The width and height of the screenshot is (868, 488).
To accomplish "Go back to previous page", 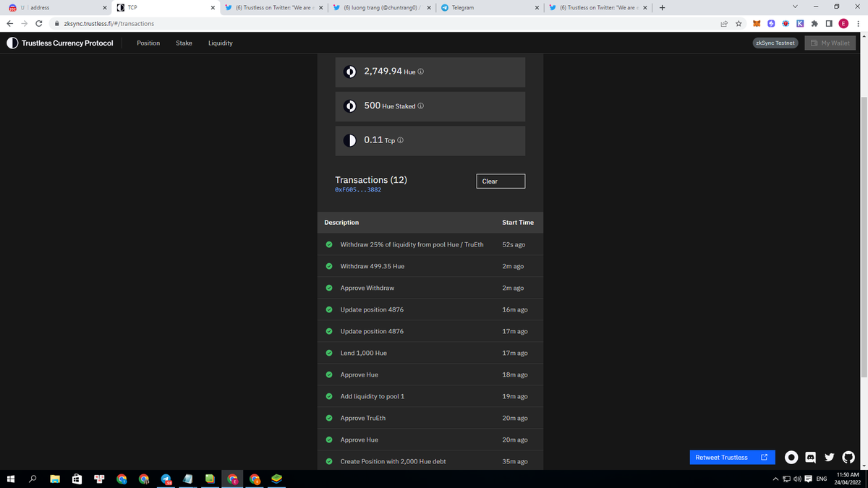I will point(9,23).
